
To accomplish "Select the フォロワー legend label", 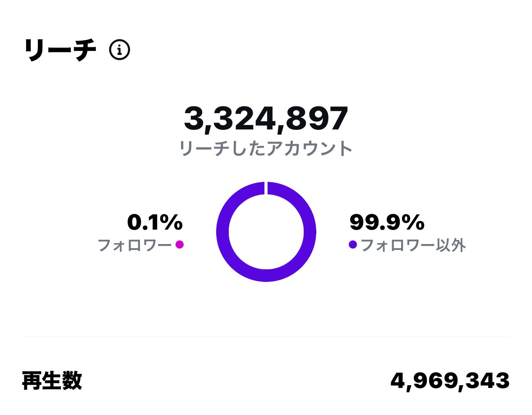I will [134, 245].
